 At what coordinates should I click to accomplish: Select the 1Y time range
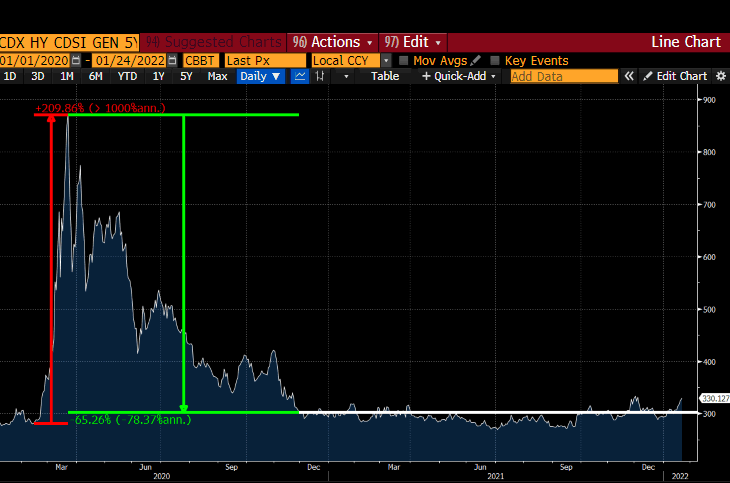pyautogui.click(x=159, y=76)
